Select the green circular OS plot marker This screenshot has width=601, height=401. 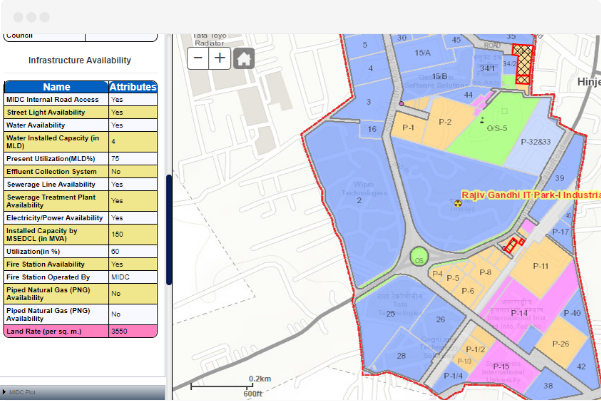[419, 258]
